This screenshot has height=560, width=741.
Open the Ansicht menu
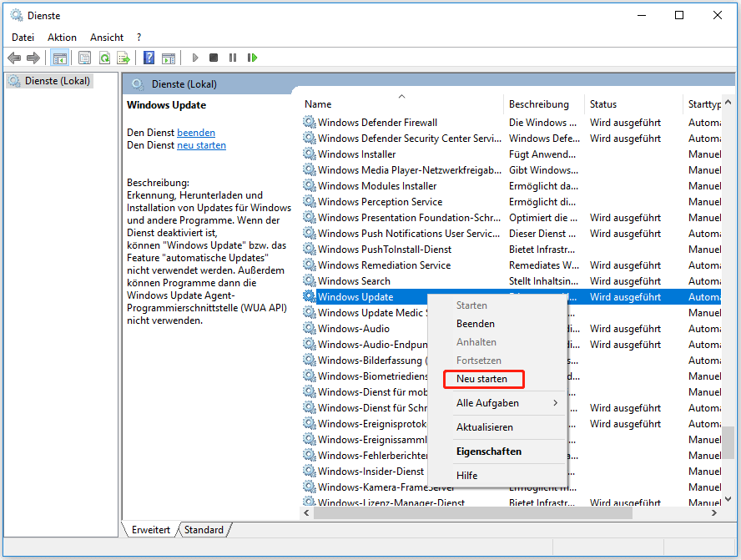[x=107, y=38]
